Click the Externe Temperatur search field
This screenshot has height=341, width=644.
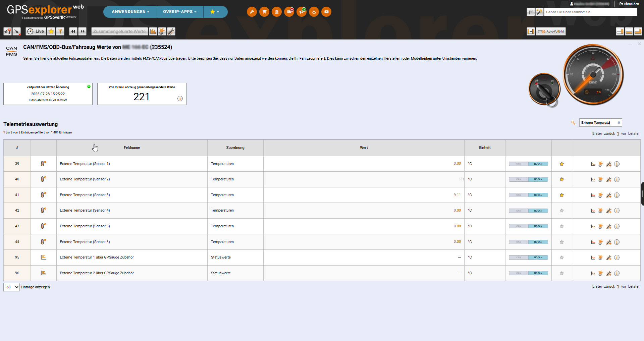[598, 123]
